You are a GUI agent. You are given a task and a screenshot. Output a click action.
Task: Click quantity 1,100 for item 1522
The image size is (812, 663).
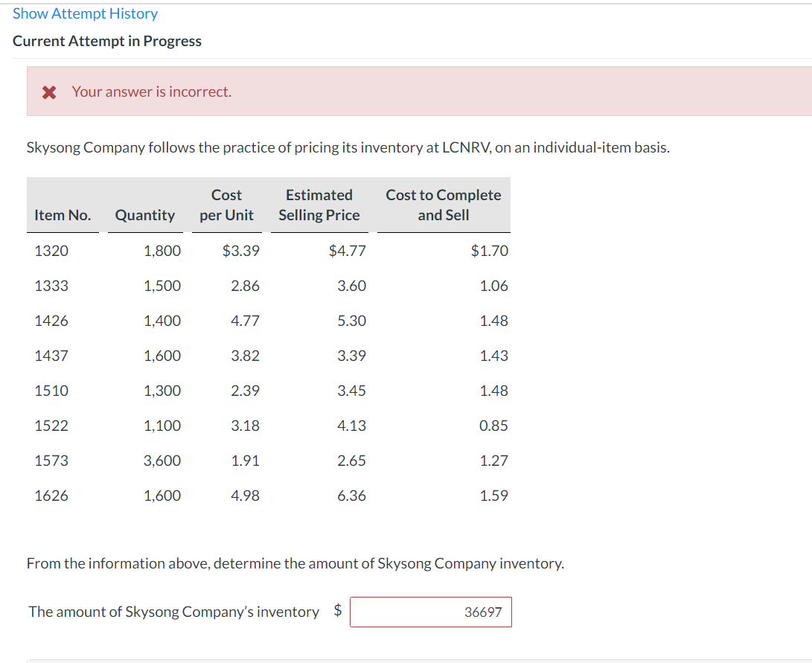click(162, 426)
